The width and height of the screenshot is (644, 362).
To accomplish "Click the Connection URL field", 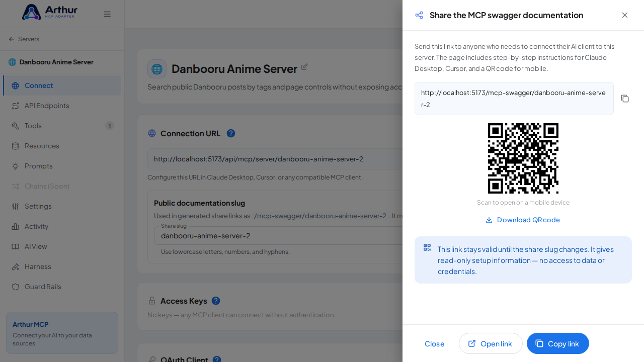I will [275, 159].
